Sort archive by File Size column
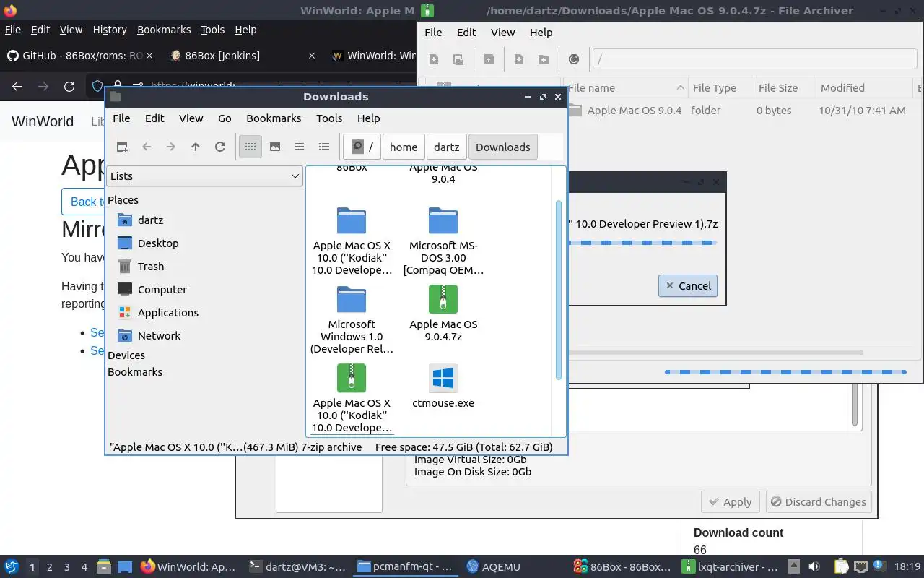 pyautogui.click(x=784, y=88)
